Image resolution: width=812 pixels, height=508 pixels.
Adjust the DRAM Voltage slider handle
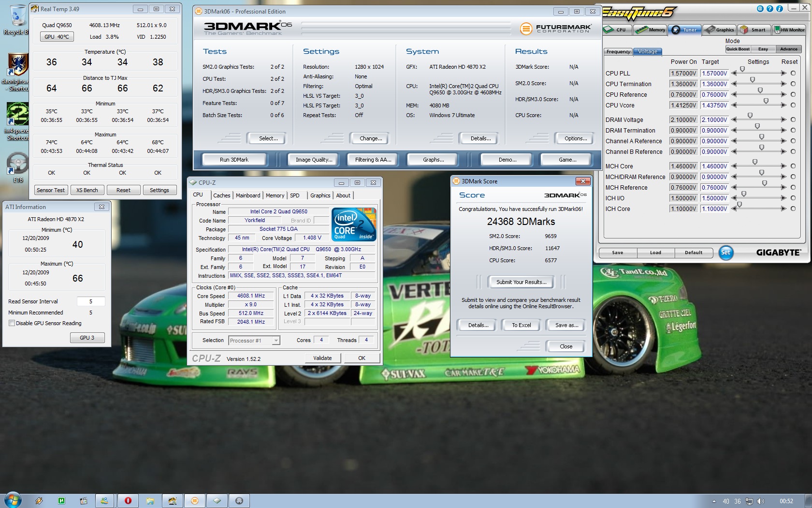tap(750, 116)
